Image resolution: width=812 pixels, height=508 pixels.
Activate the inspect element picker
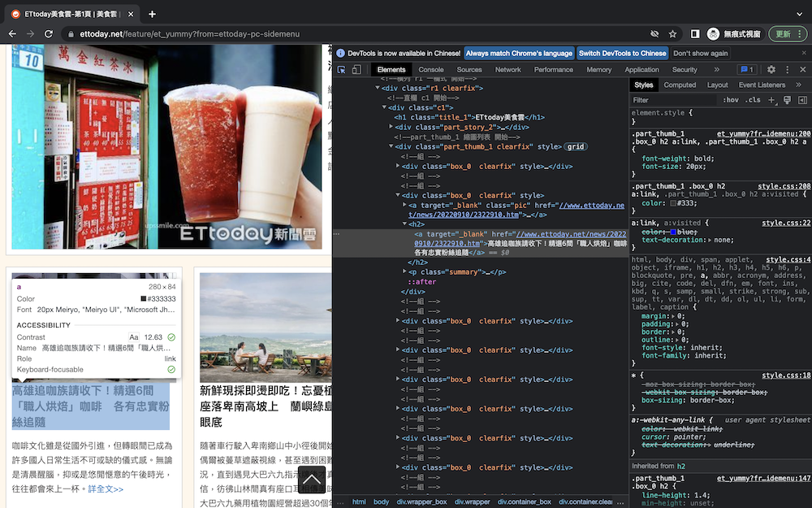point(341,69)
